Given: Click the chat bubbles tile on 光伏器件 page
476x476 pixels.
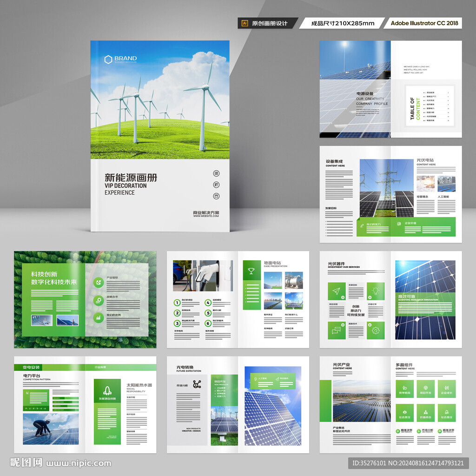Looking at the screenshot, I should (337, 331).
